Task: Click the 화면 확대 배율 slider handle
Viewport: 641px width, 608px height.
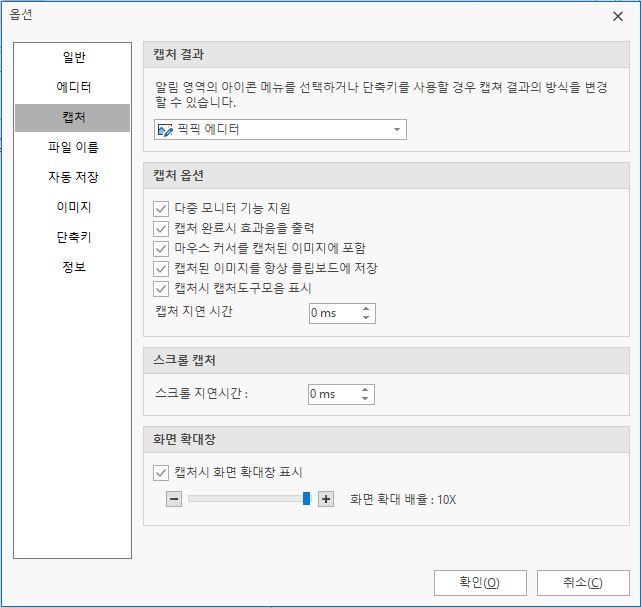Action: tap(306, 498)
